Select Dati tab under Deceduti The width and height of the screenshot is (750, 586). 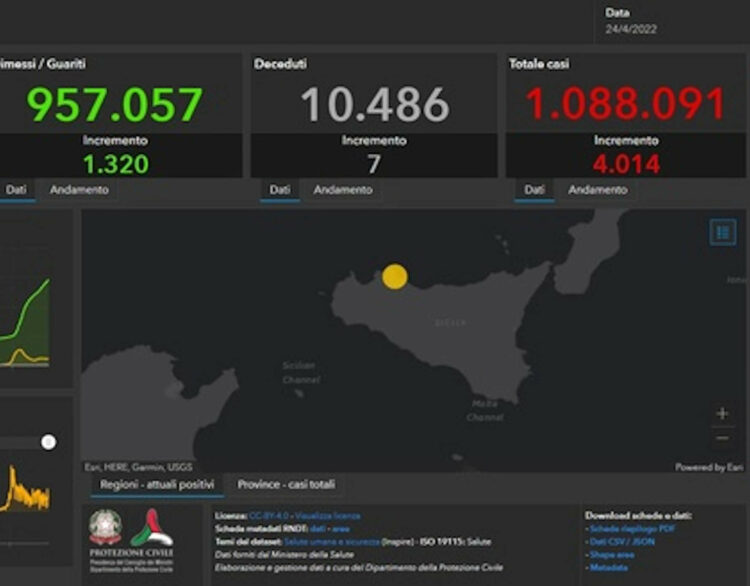click(x=280, y=189)
